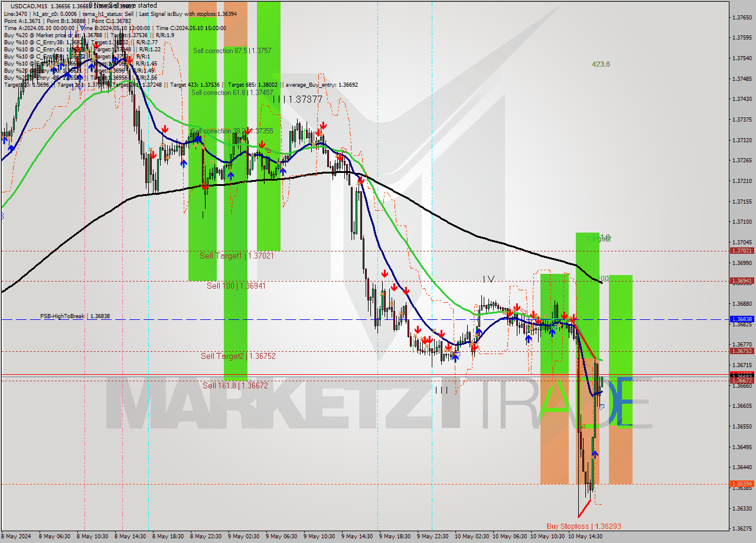This screenshot has height=543, width=756.
Task: Click the 1.37210 price scale value
Action: click(742, 181)
